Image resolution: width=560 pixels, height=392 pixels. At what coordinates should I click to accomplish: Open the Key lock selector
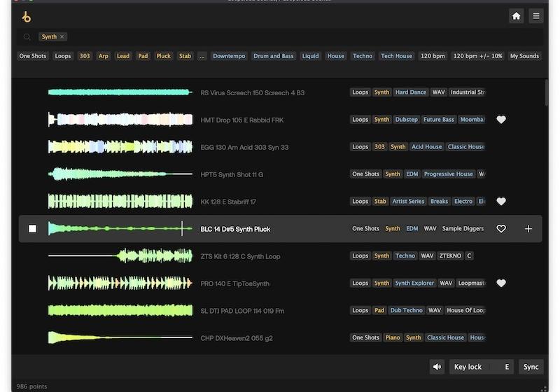coord(468,367)
